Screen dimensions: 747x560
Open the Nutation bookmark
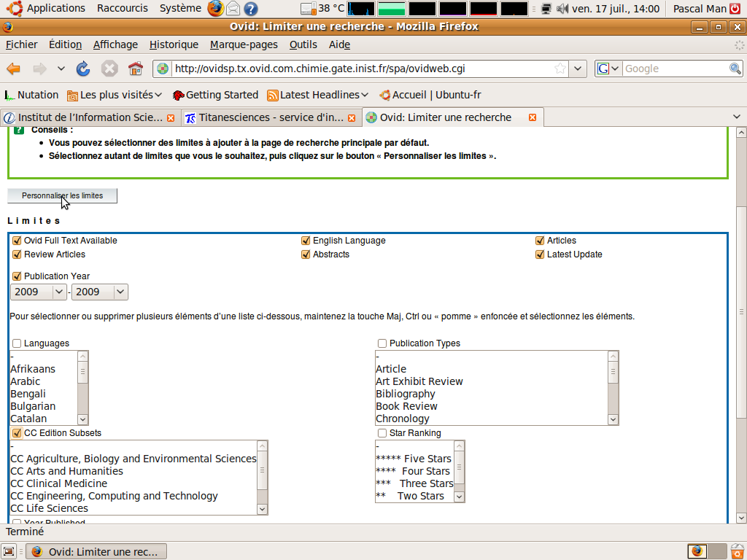[31, 96]
